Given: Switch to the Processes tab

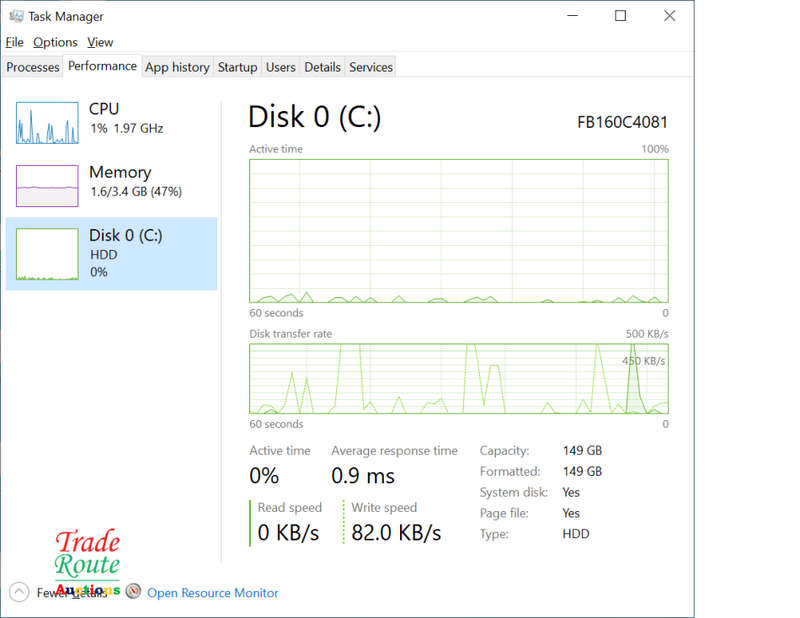Looking at the screenshot, I should click(x=33, y=67).
